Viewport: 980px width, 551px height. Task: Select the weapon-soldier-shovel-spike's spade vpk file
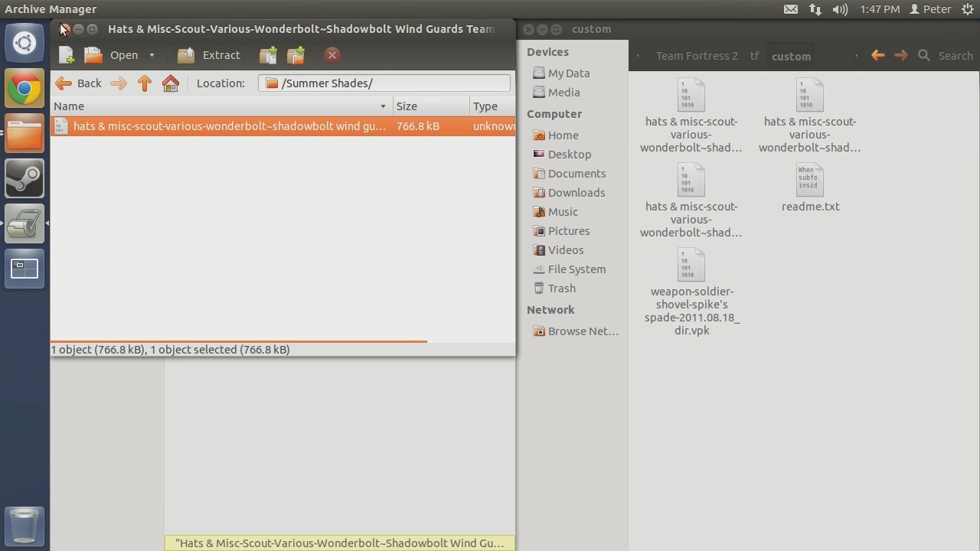pos(692,292)
